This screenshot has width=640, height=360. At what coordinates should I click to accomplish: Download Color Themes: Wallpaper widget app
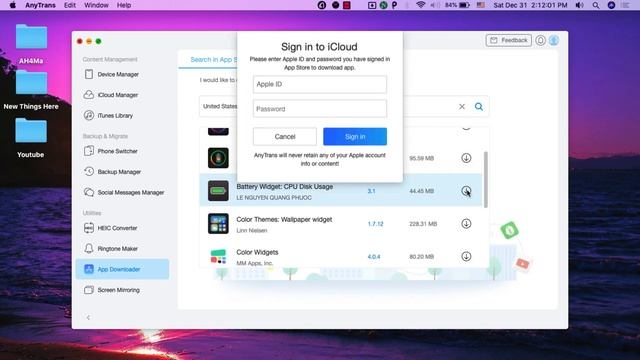466,223
